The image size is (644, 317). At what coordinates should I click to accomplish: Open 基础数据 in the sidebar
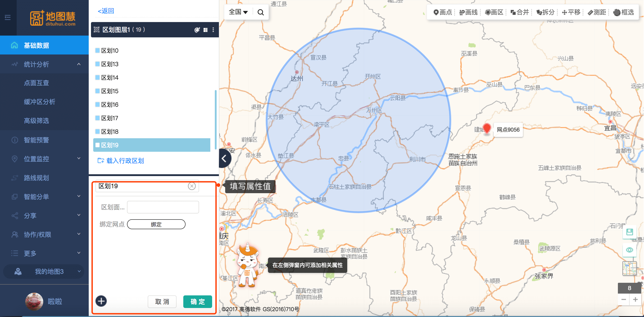tap(44, 45)
